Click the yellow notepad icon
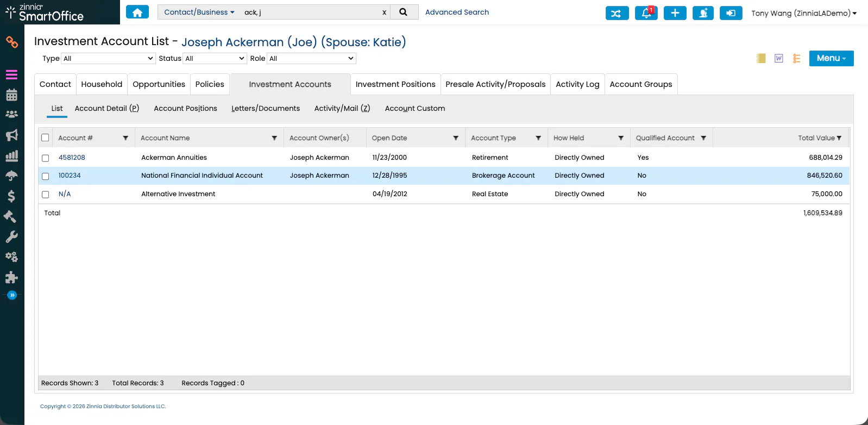 pos(761,58)
